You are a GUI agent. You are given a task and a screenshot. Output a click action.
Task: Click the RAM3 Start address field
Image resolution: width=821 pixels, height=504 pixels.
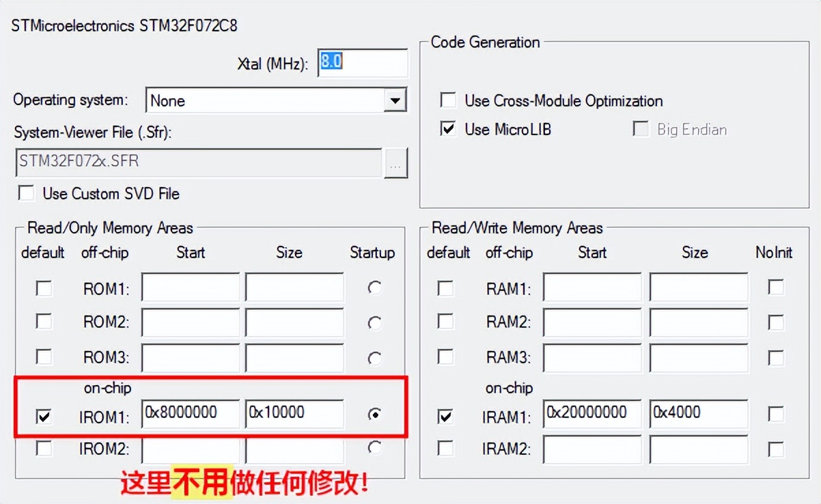pos(592,357)
